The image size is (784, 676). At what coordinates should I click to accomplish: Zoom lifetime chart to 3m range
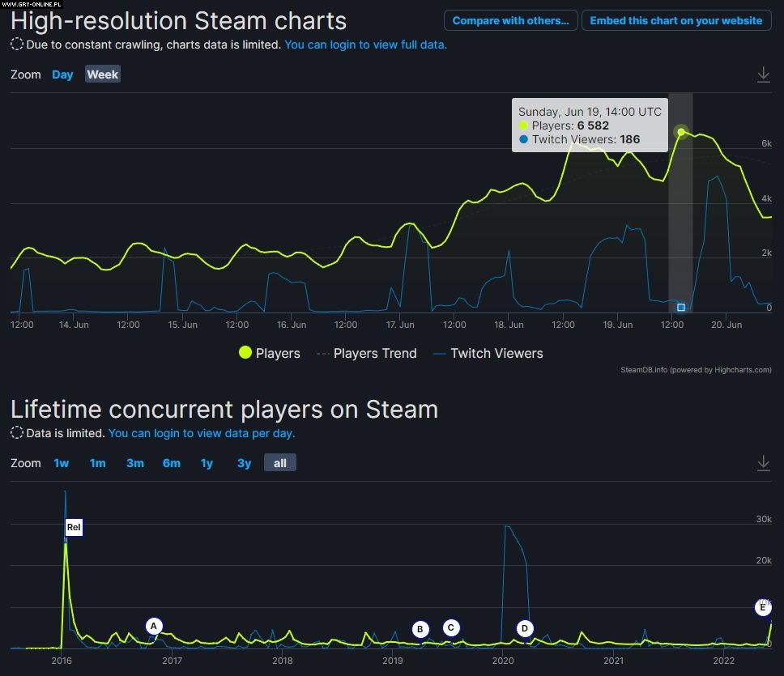coord(134,463)
